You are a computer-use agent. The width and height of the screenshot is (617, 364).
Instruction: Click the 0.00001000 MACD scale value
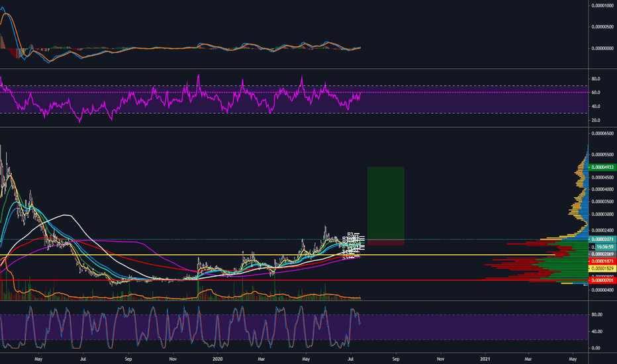(602, 5)
